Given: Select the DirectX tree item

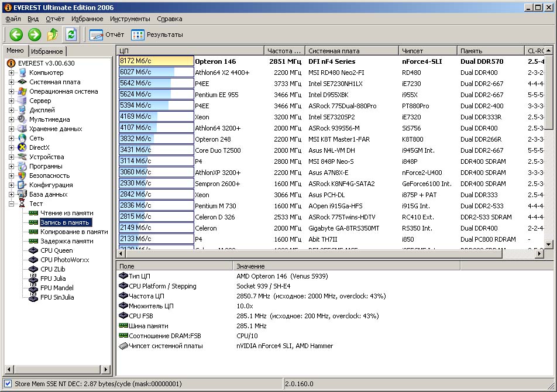Looking at the screenshot, I should coord(39,147).
